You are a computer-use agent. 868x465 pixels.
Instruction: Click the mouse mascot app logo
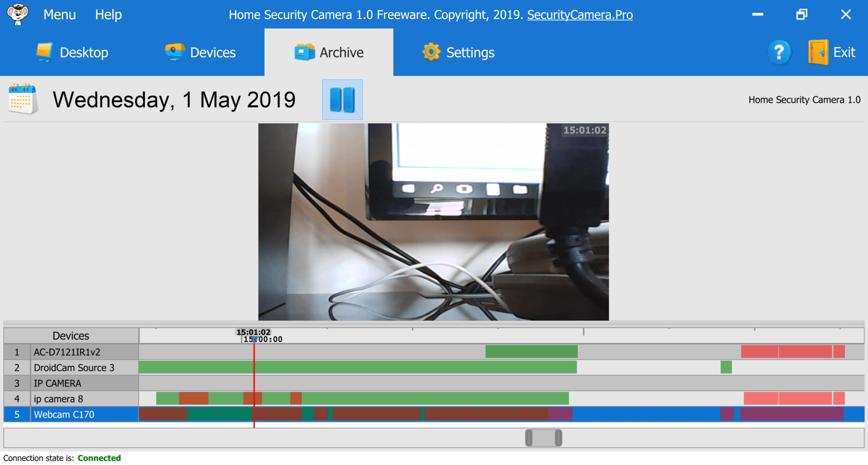[x=18, y=14]
